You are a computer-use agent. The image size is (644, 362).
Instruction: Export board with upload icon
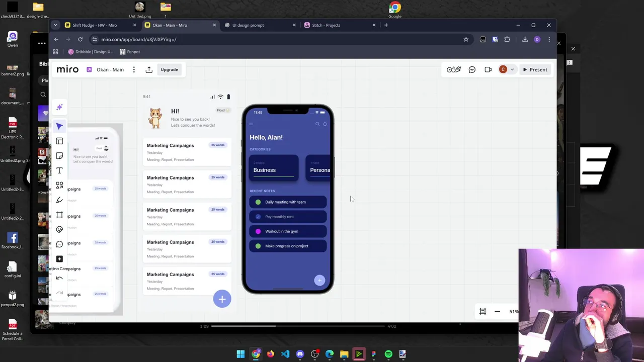pos(149,70)
